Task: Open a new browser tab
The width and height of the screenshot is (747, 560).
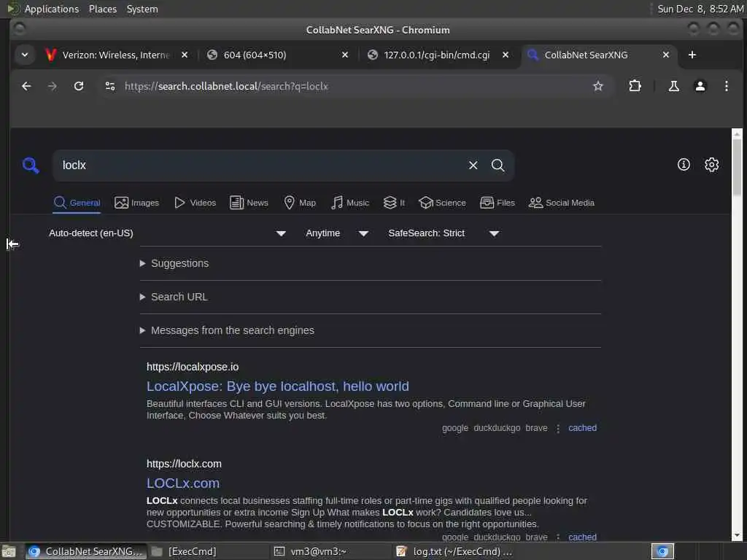Action: click(x=692, y=55)
